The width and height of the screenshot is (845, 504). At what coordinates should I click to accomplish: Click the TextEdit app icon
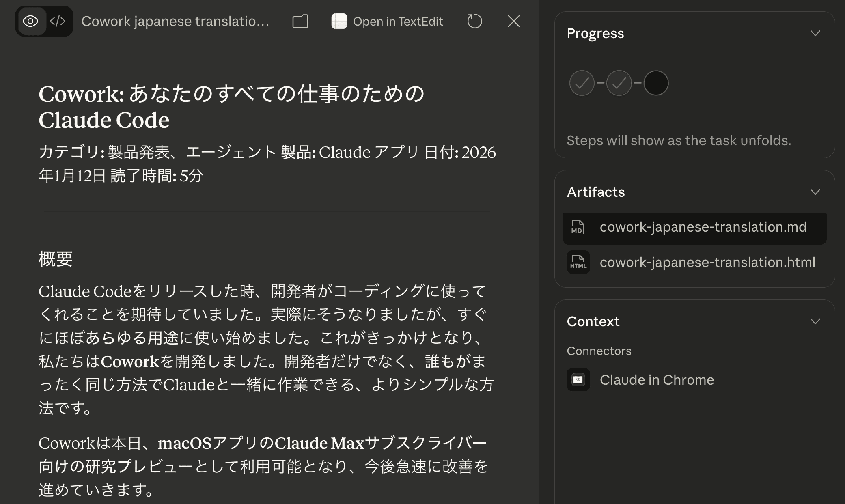coord(339,21)
